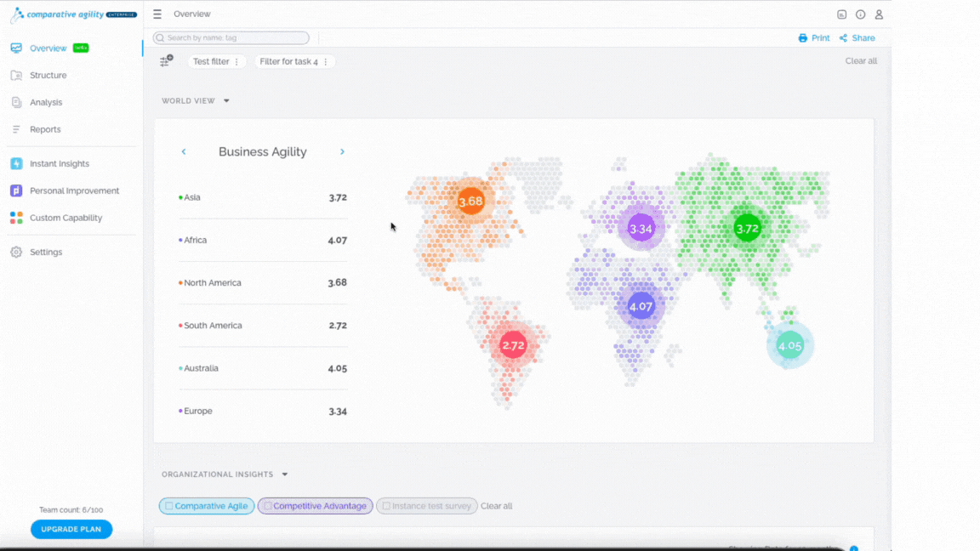
Task: Click the search by name field
Action: tap(231, 37)
